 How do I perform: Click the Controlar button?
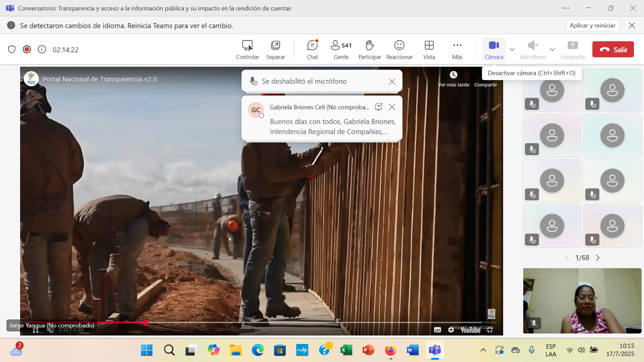click(x=248, y=50)
